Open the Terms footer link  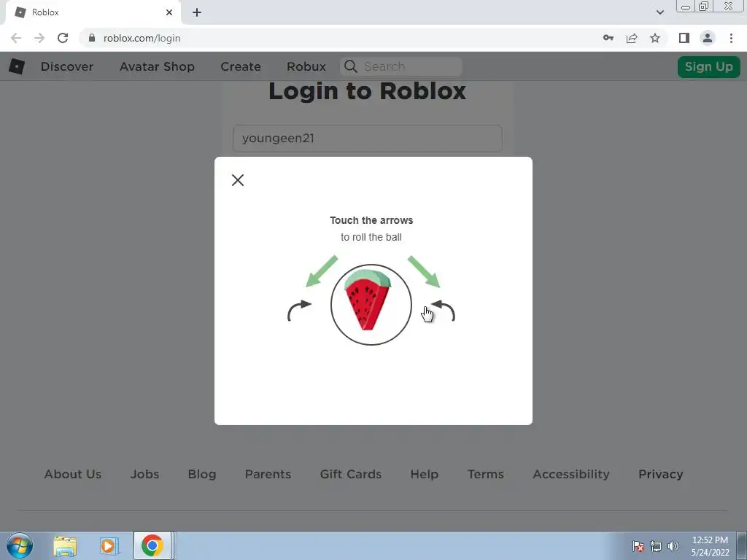tap(485, 474)
